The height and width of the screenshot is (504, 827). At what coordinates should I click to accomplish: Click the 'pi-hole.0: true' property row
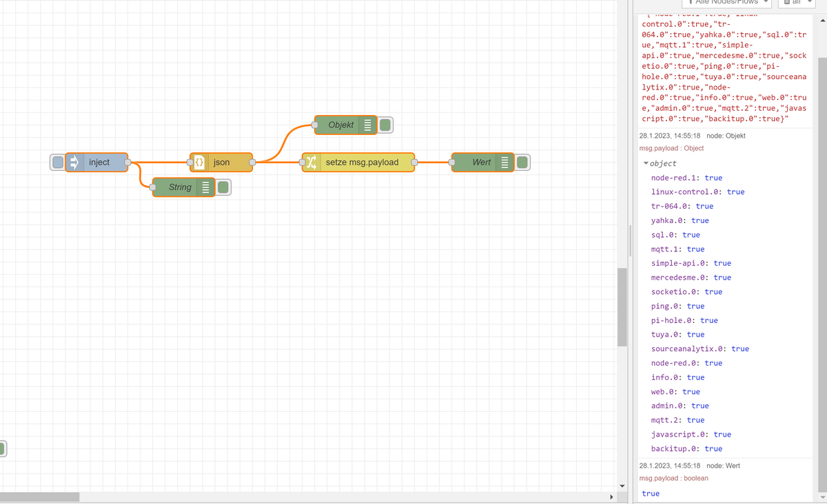[x=684, y=320]
